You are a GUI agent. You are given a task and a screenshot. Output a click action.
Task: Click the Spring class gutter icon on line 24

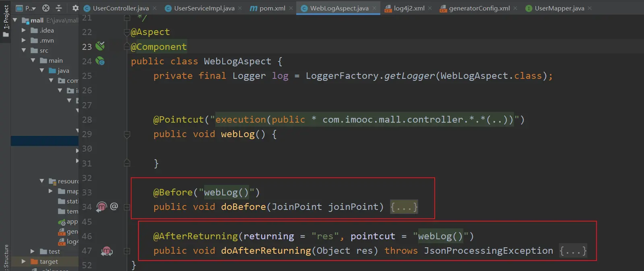[x=100, y=61]
